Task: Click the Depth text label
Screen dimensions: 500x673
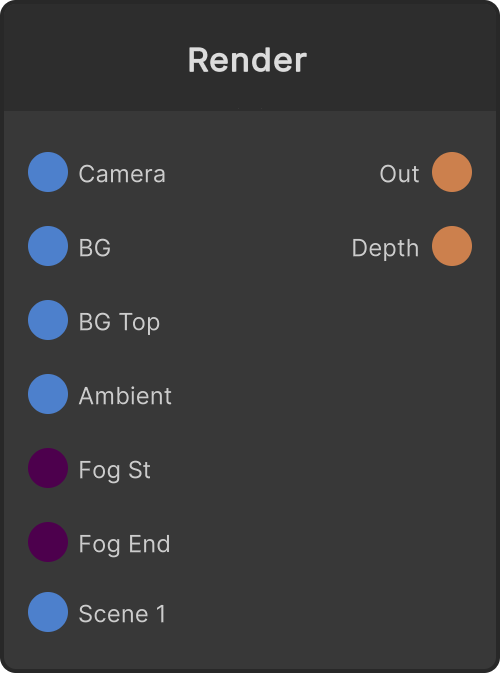Action: (385, 248)
